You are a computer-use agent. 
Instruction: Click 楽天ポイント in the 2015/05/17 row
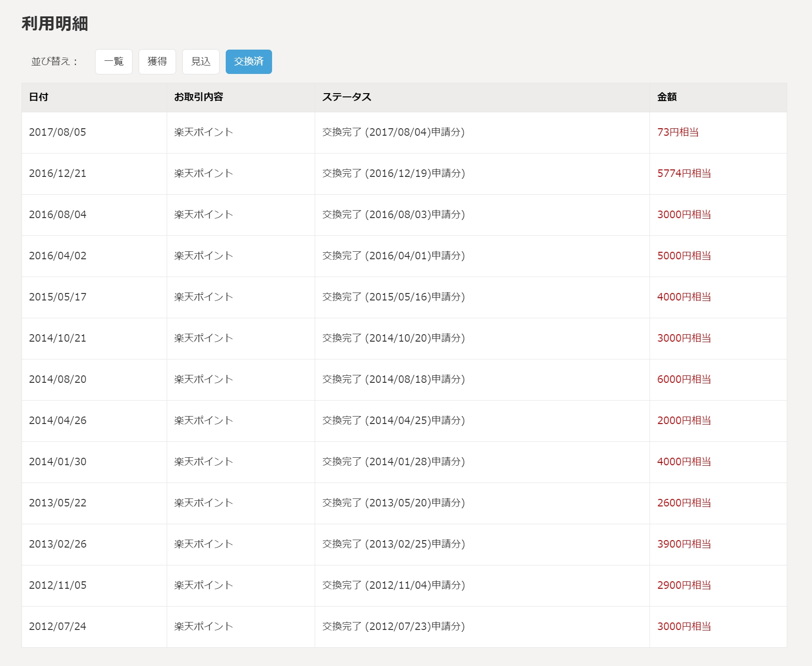[203, 297]
